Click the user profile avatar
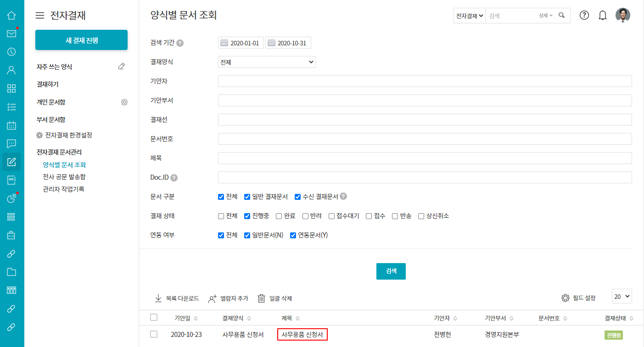The image size is (644, 347). coord(622,15)
